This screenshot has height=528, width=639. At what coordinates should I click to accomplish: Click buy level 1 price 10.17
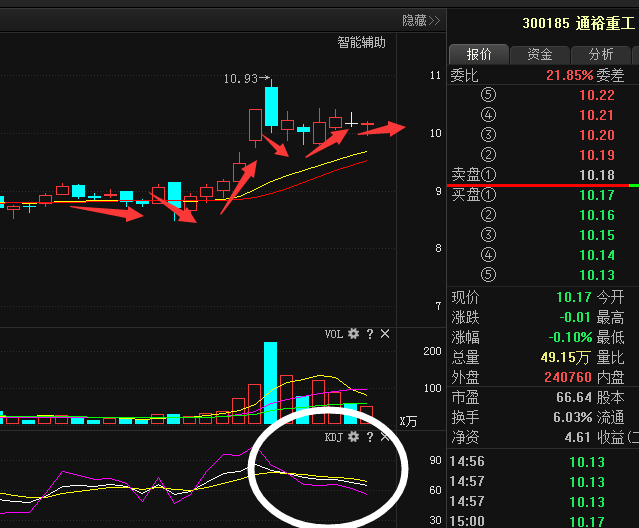(x=596, y=195)
